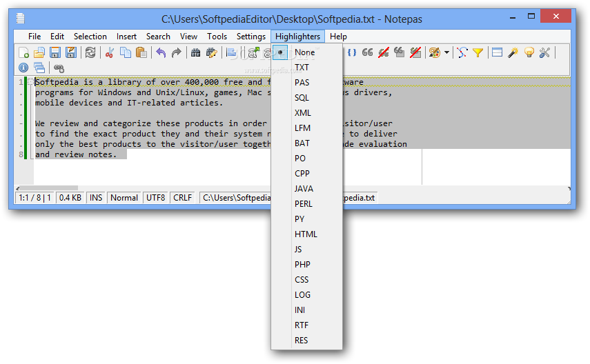Open the Tools menu
Viewport: 590px width, 364px height.
pos(217,37)
